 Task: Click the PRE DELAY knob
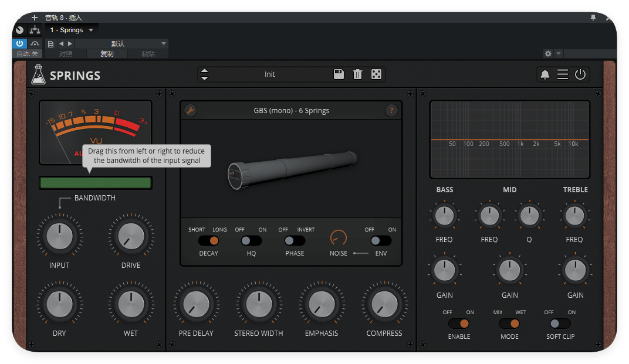[196, 304]
